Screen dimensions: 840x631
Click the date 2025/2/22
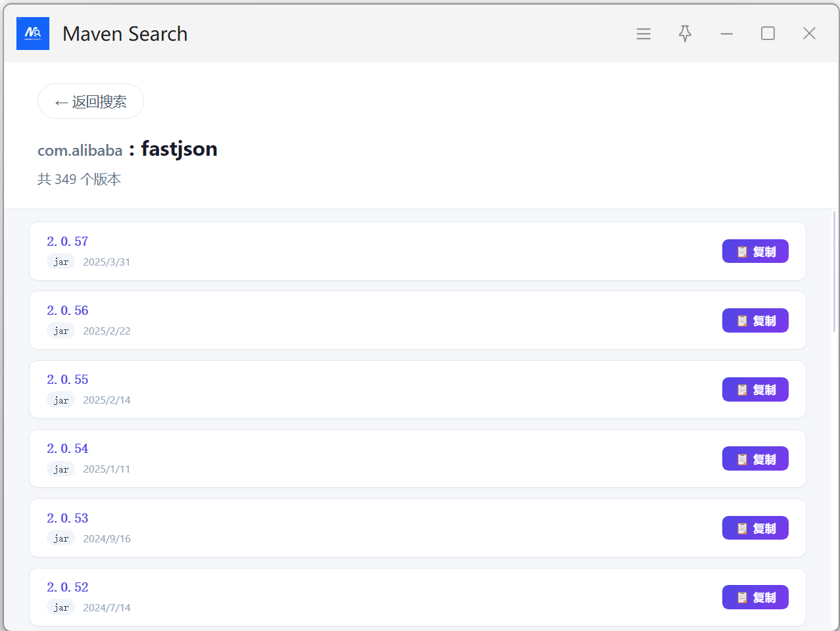click(x=107, y=331)
